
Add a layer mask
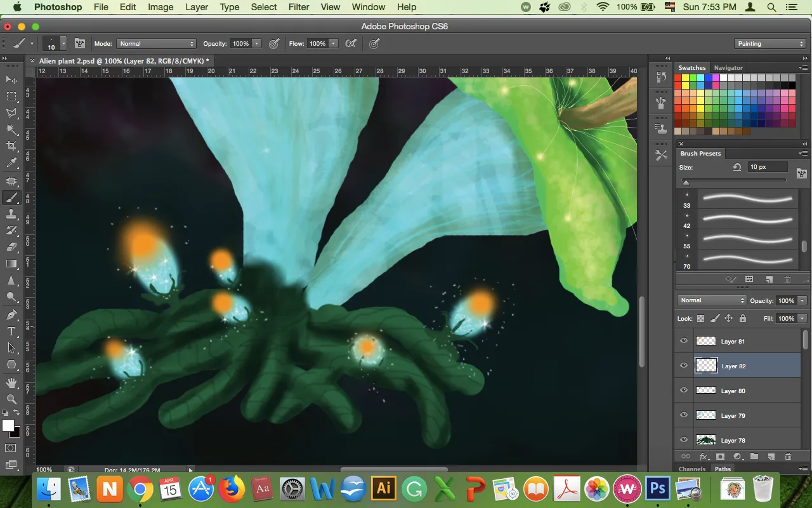(x=720, y=457)
